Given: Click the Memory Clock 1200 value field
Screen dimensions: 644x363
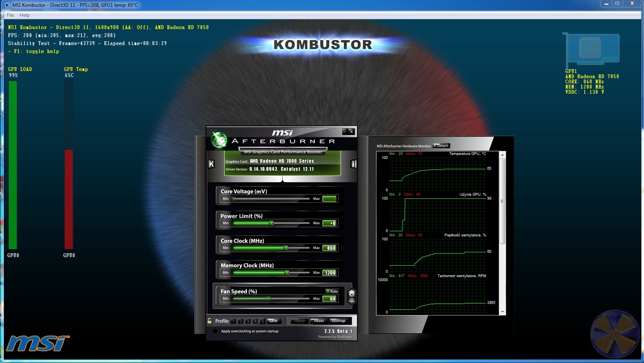Looking at the screenshot, I should click(x=329, y=273).
